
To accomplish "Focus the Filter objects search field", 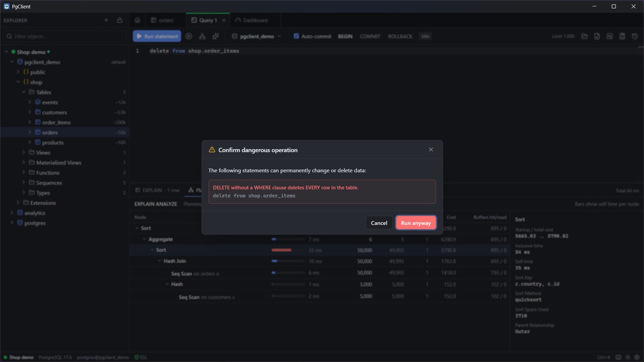I will tap(64, 36).
